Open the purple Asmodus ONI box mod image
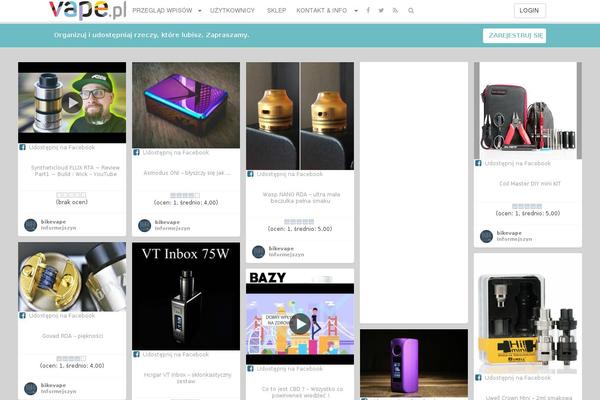 click(x=186, y=105)
